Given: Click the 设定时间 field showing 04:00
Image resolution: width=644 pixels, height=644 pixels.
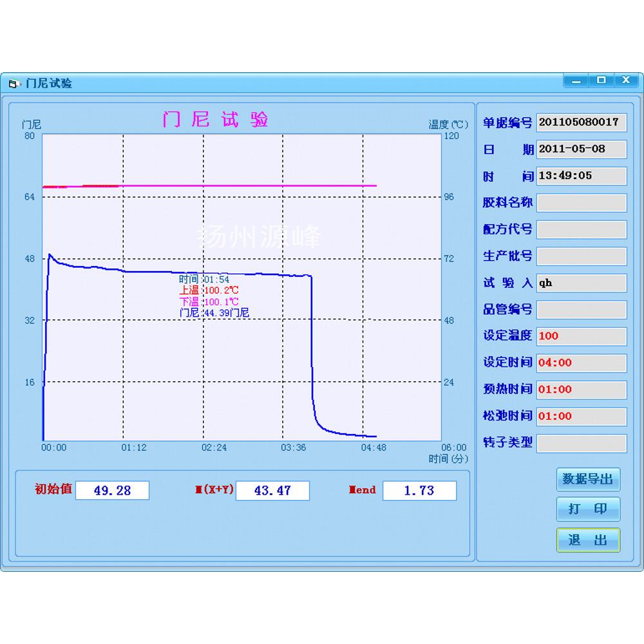Looking at the screenshot, I should [x=581, y=363].
